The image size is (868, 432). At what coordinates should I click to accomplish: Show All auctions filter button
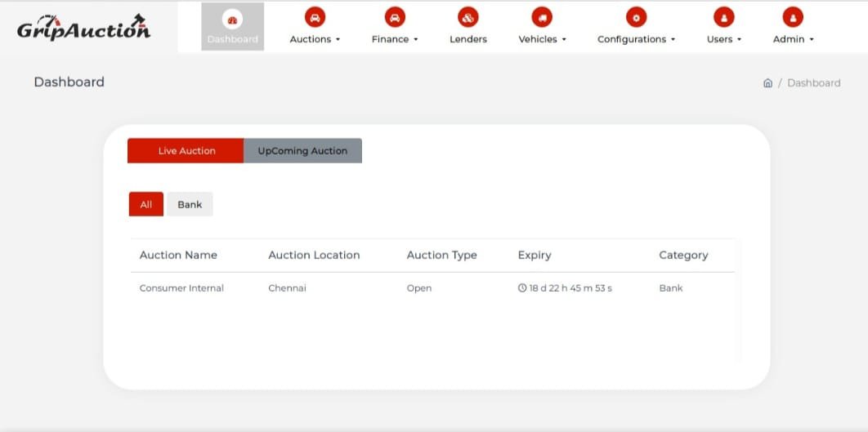tap(146, 204)
